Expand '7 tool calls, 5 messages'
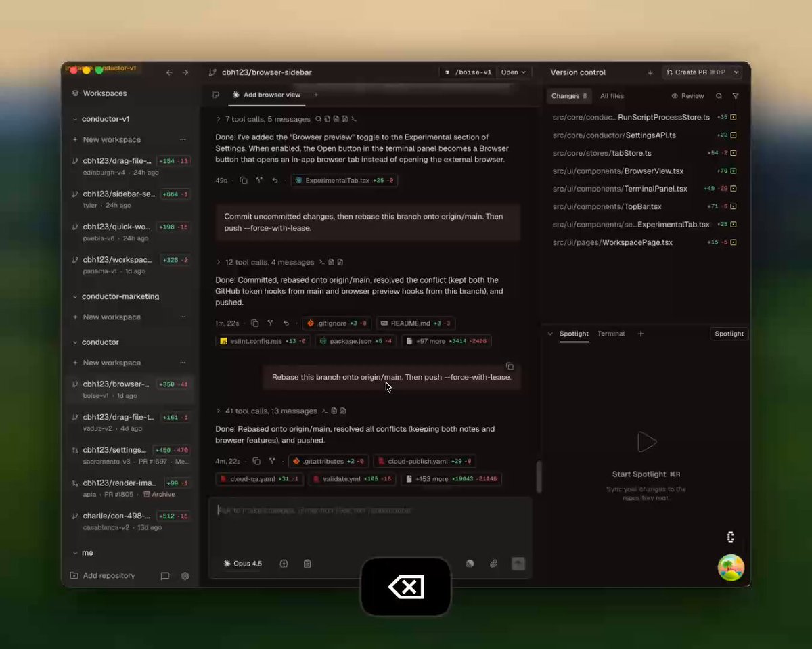812x649 pixels. [267, 119]
